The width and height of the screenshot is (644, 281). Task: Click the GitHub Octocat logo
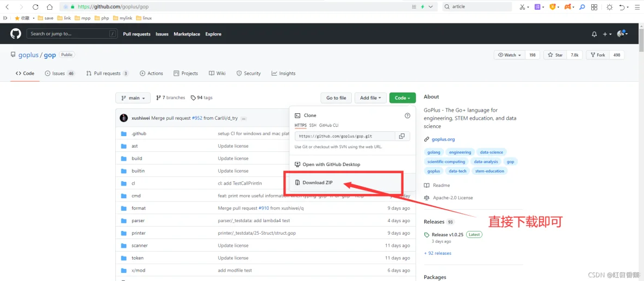click(x=16, y=34)
